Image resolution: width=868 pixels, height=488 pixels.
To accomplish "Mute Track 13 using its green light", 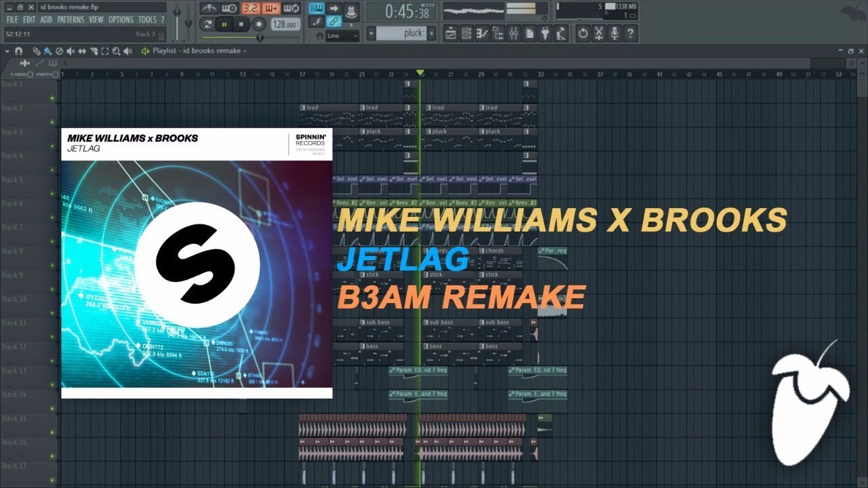I will pyautogui.click(x=52, y=385).
